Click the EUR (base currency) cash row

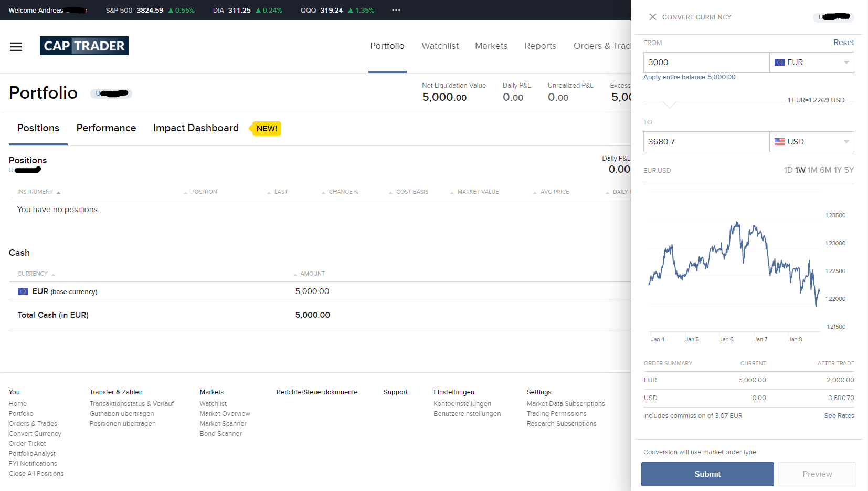320,291
